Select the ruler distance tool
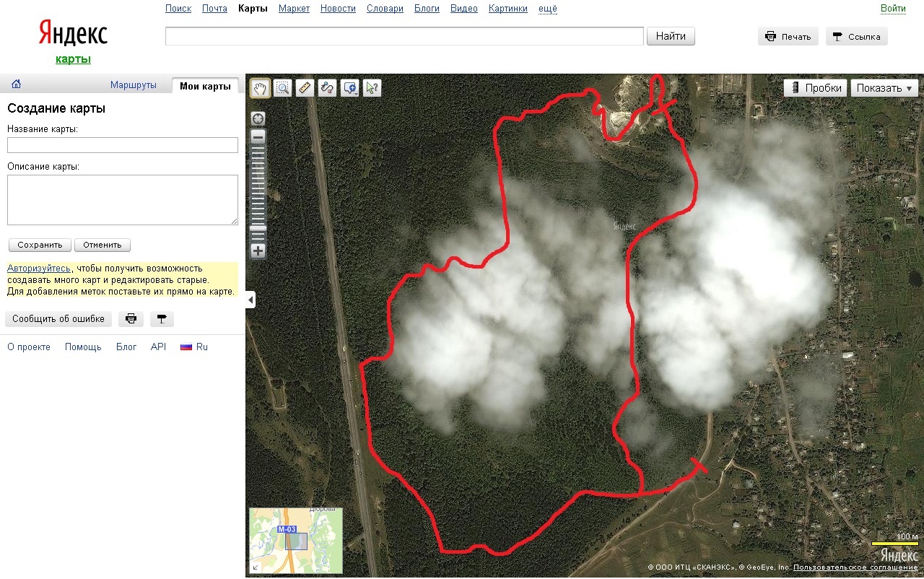The height and width of the screenshot is (579, 924). click(305, 88)
